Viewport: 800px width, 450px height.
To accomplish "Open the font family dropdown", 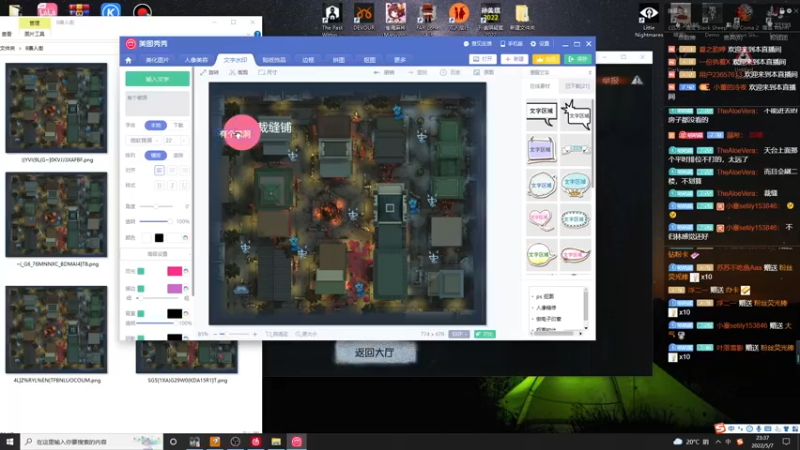I will pyautogui.click(x=143, y=140).
